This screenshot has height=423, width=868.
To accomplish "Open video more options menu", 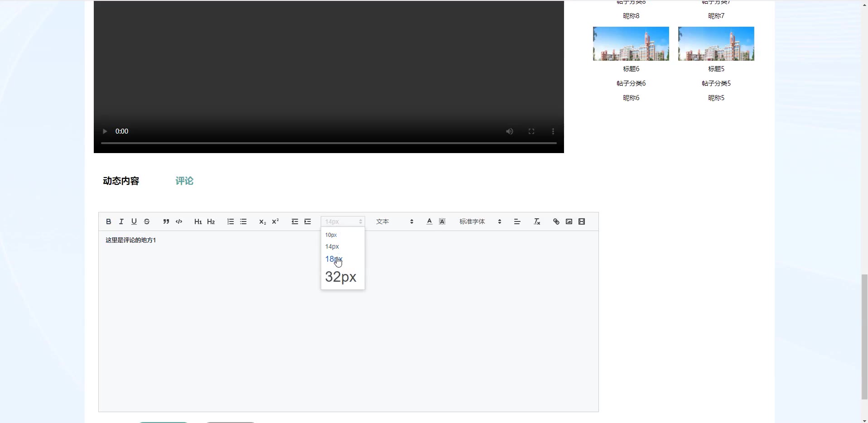I will pyautogui.click(x=553, y=131).
